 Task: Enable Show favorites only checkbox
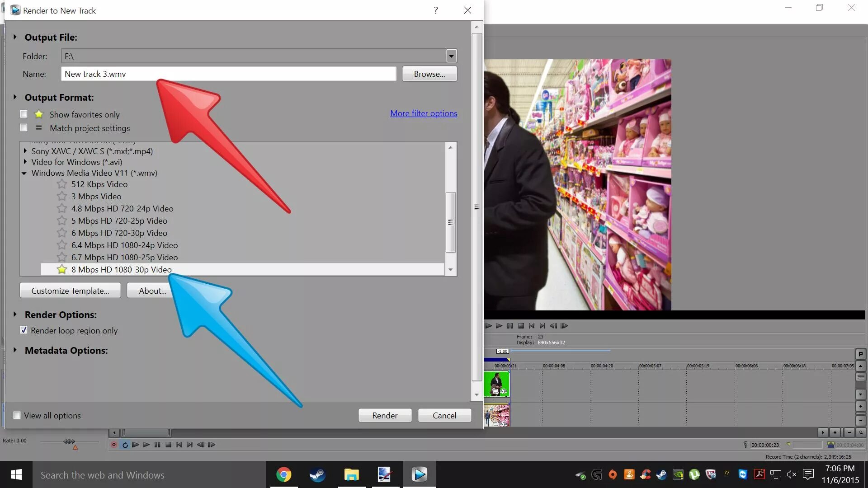point(24,114)
